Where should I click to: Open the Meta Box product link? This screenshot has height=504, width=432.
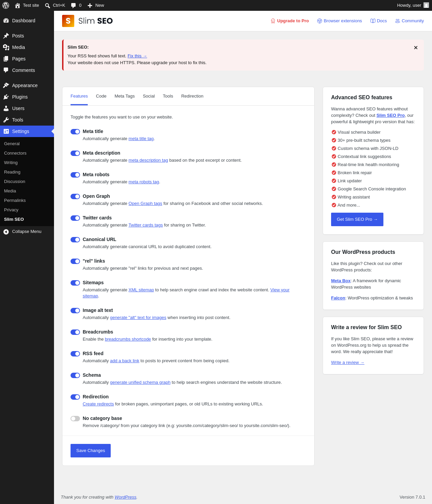click(x=341, y=281)
